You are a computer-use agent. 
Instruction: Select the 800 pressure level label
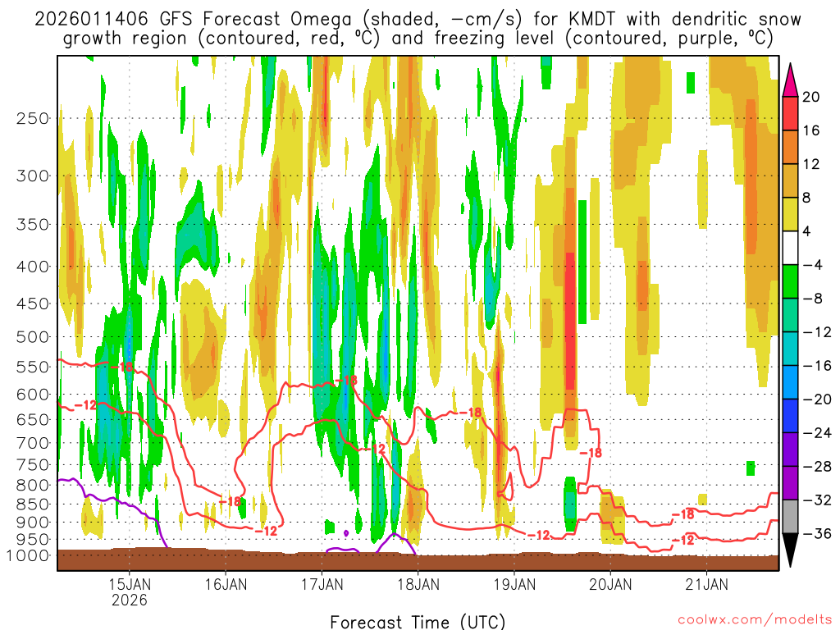(x=33, y=486)
